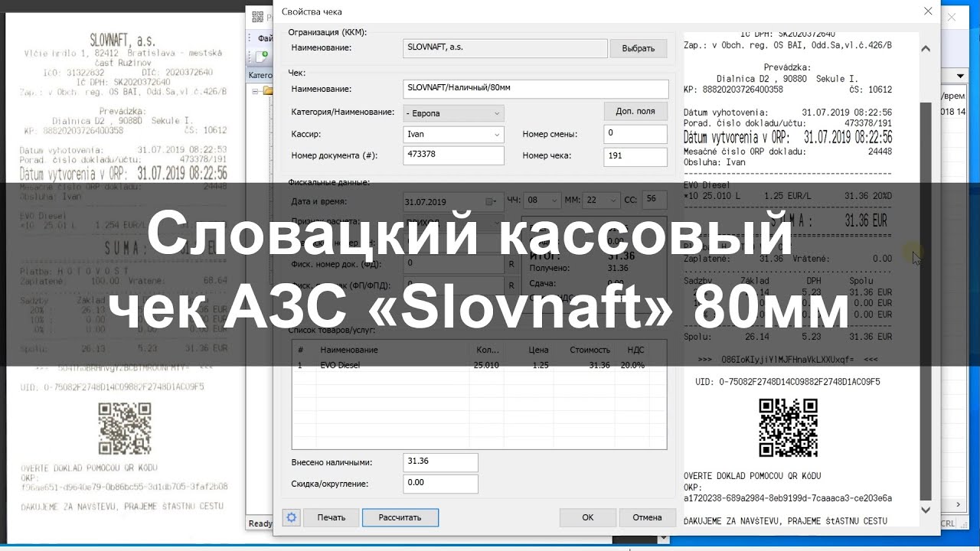This screenshot has width=980, height=551.
Task: Click the preview scrollbar up arrow
Action: 926,48
